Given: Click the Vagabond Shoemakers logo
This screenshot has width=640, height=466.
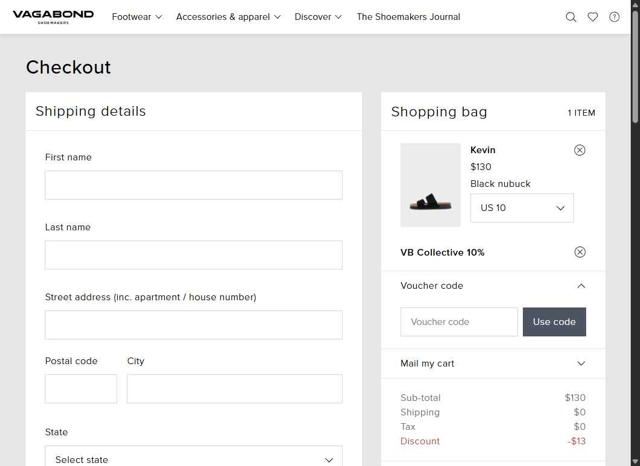Looking at the screenshot, I should (x=53, y=16).
